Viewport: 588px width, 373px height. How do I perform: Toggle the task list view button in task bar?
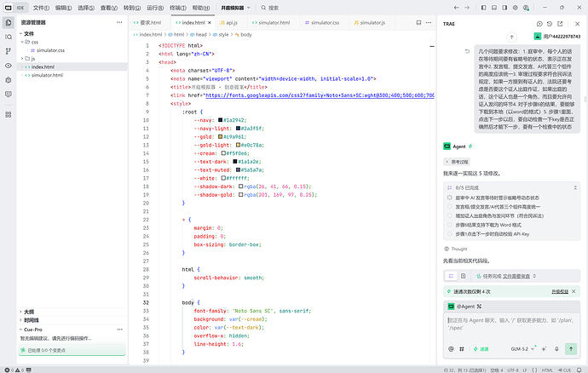pos(451,276)
